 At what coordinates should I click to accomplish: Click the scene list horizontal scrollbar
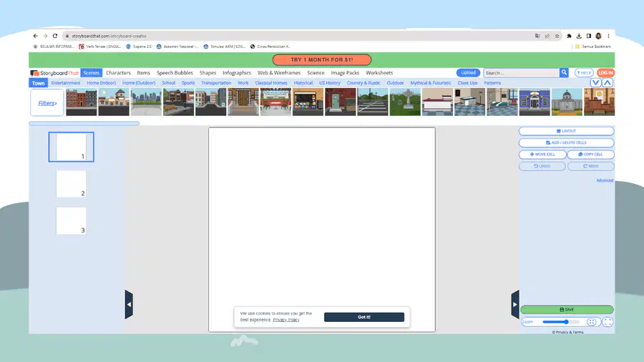pos(84,123)
